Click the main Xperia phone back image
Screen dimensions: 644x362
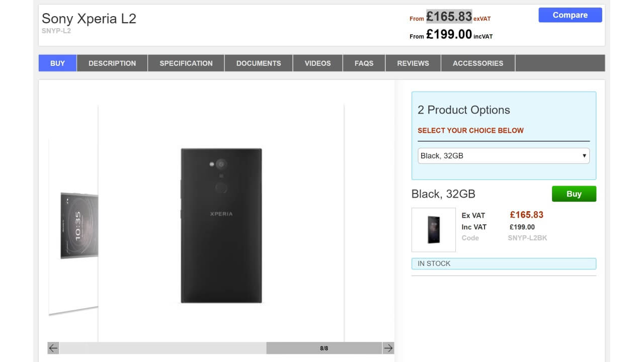221,225
